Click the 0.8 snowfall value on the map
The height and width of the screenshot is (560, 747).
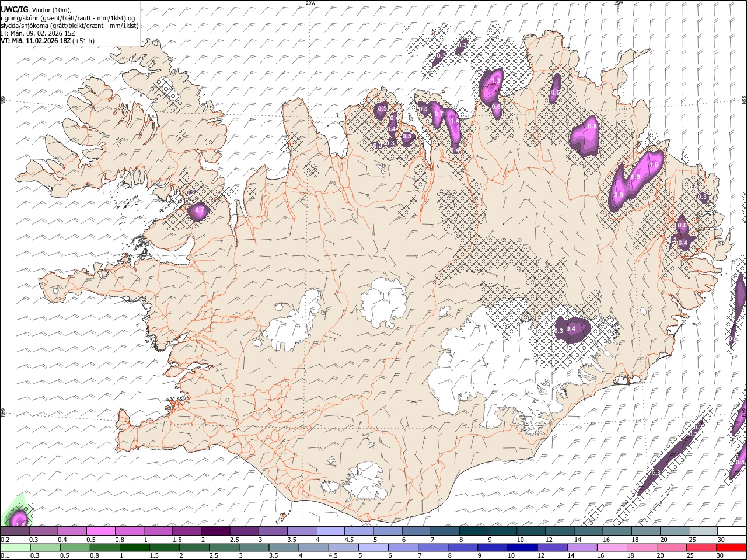click(592, 126)
